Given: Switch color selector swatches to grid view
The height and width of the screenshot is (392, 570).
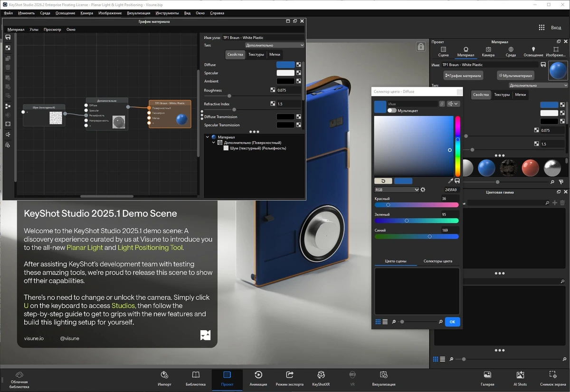Looking at the screenshot, I should [x=378, y=322].
